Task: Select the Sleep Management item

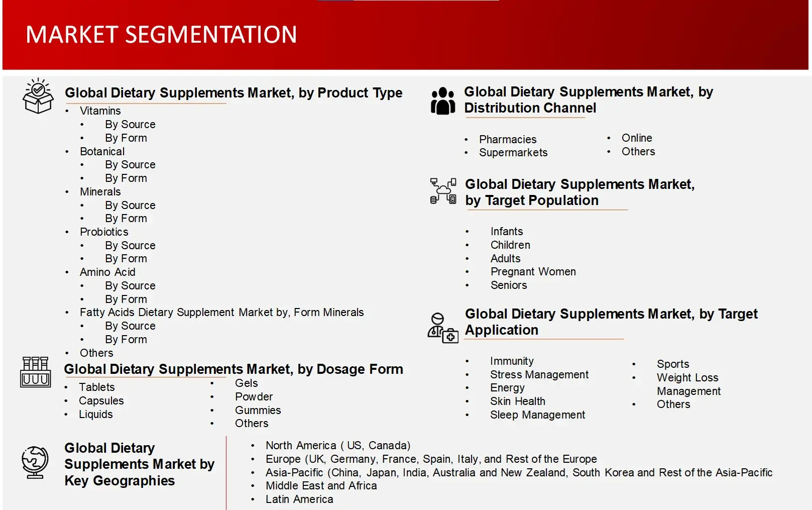Action: pos(538,415)
